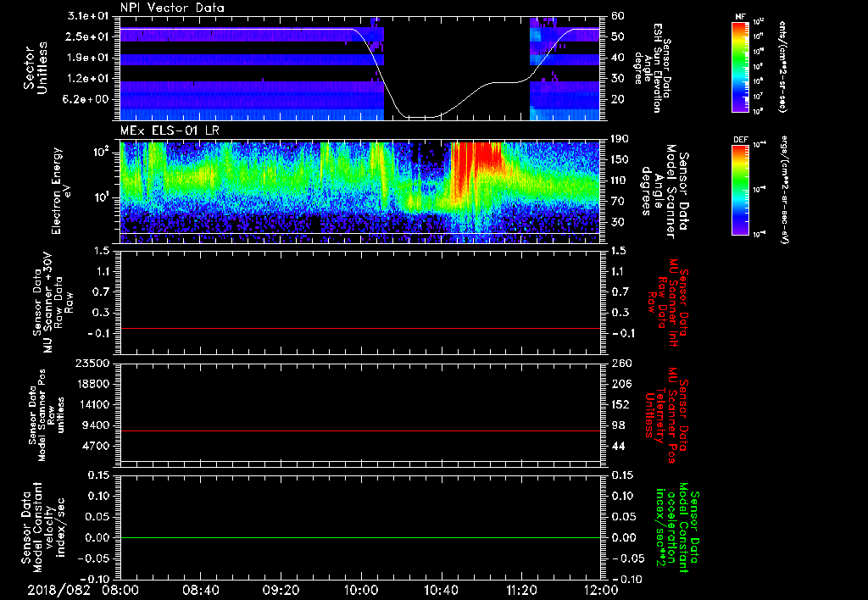Click the red line in Scanner Pos panel
The width and height of the screenshot is (868, 600).
pos(361,431)
